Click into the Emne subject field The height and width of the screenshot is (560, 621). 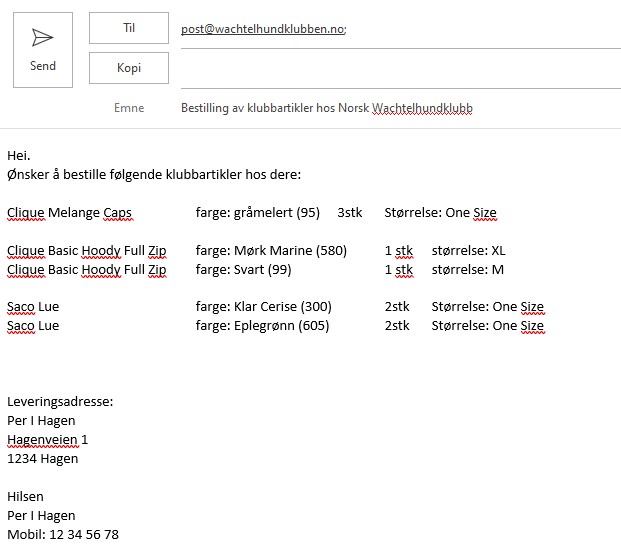tap(401, 108)
